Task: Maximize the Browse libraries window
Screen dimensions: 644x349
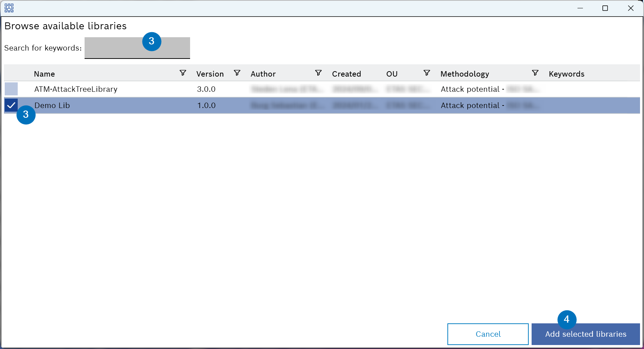Action: click(605, 8)
